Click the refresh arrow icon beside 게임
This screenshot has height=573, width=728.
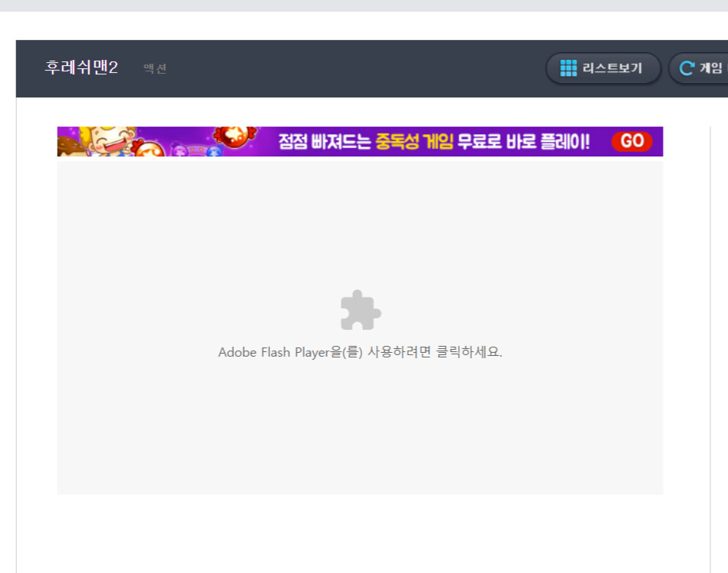(x=686, y=68)
